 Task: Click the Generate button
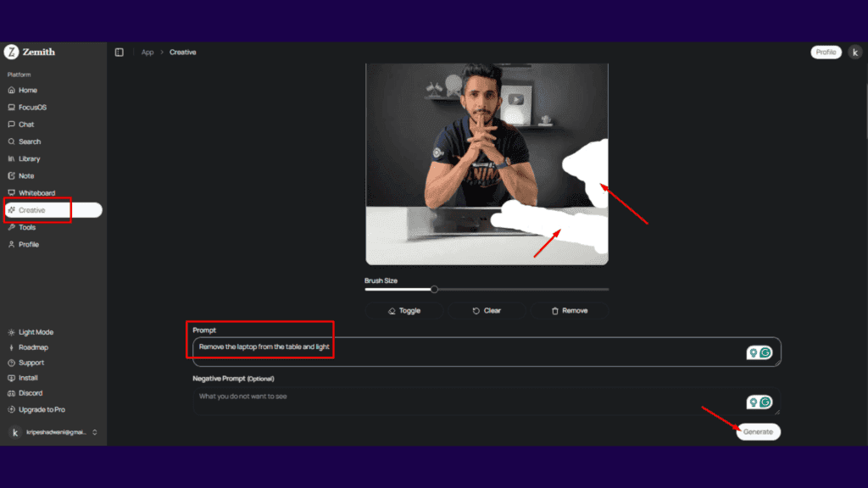759,431
